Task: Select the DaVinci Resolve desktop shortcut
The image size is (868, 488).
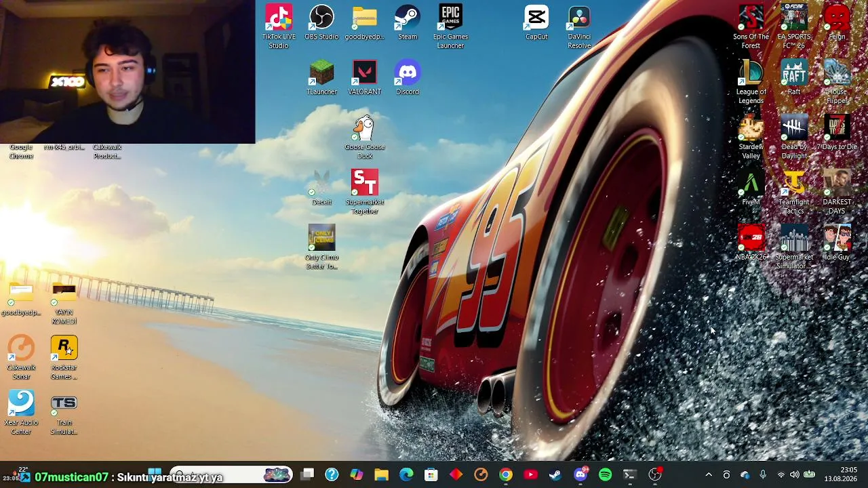Action: tap(579, 26)
